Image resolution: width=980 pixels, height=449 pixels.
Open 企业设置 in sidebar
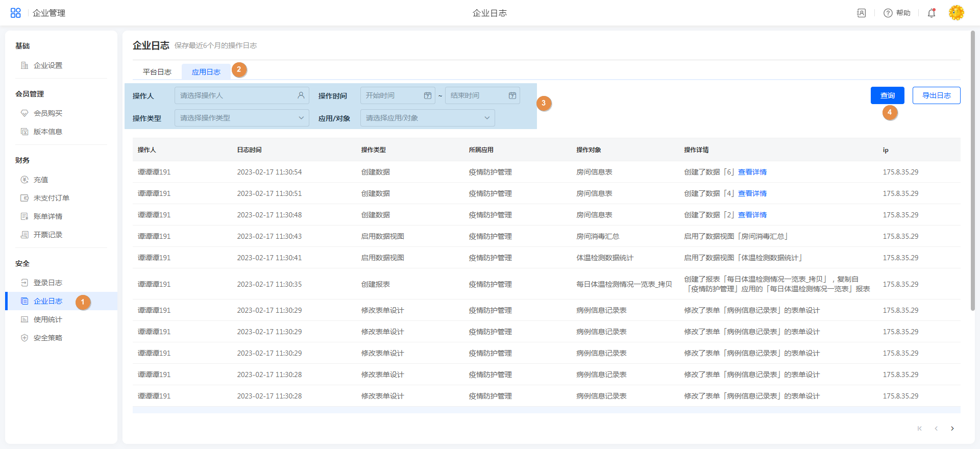tap(47, 65)
